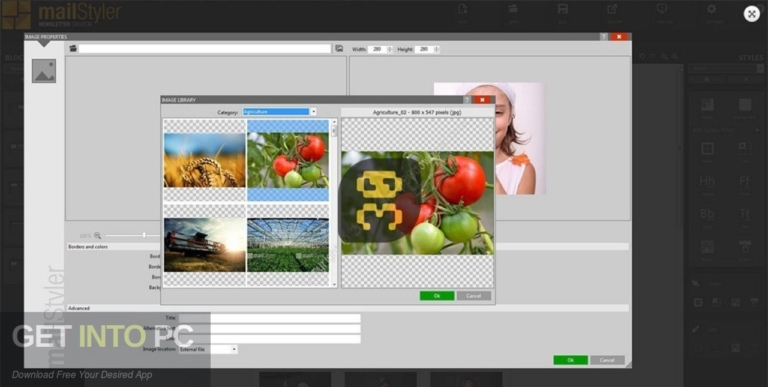Open the Category dropdown showing Agriculture
The height and width of the screenshot is (387, 768).
280,112
